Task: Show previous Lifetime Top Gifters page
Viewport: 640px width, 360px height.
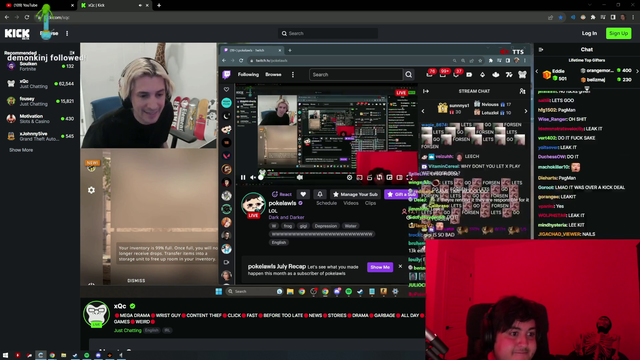Action: (537, 71)
